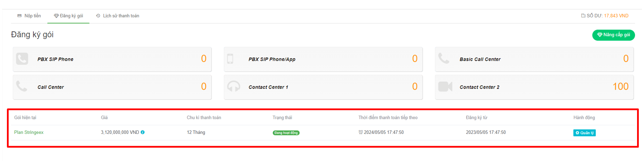Click the mobile icon for PBX SIP Phone/App

point(230,59)
